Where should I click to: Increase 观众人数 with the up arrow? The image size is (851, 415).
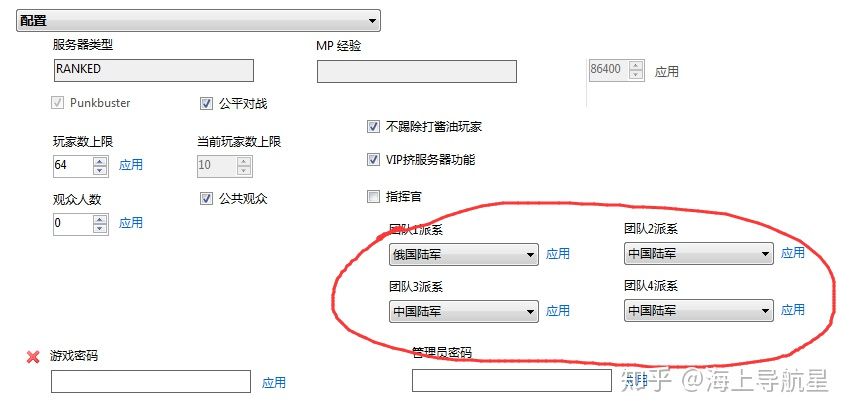(x=100, y=219)
